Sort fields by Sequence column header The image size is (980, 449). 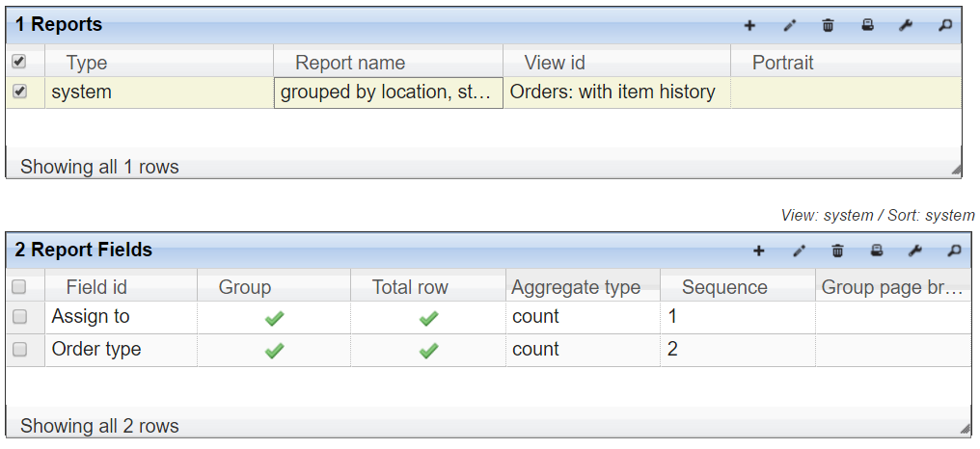738,287
